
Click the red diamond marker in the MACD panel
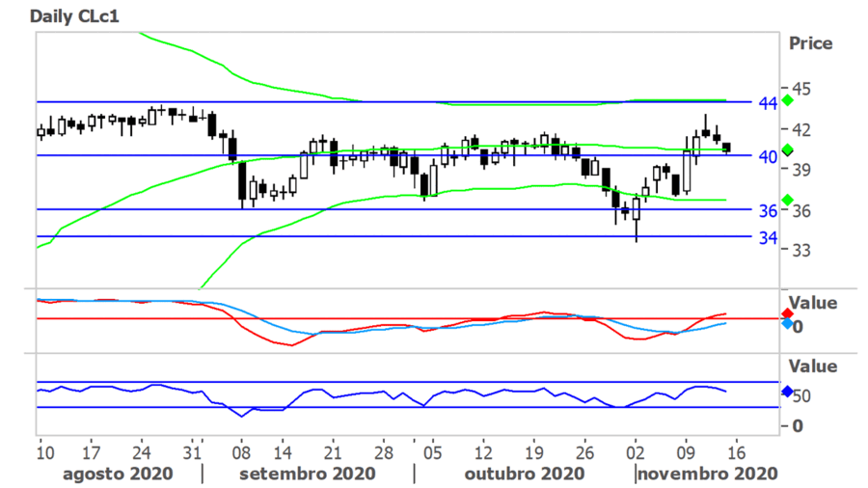tap(787, 314)
